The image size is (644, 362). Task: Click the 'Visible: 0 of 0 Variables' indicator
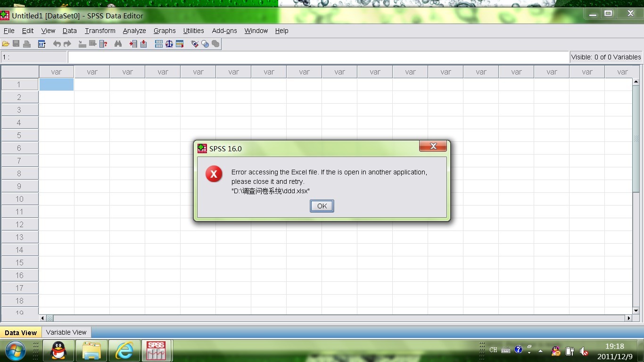[606, 57]
